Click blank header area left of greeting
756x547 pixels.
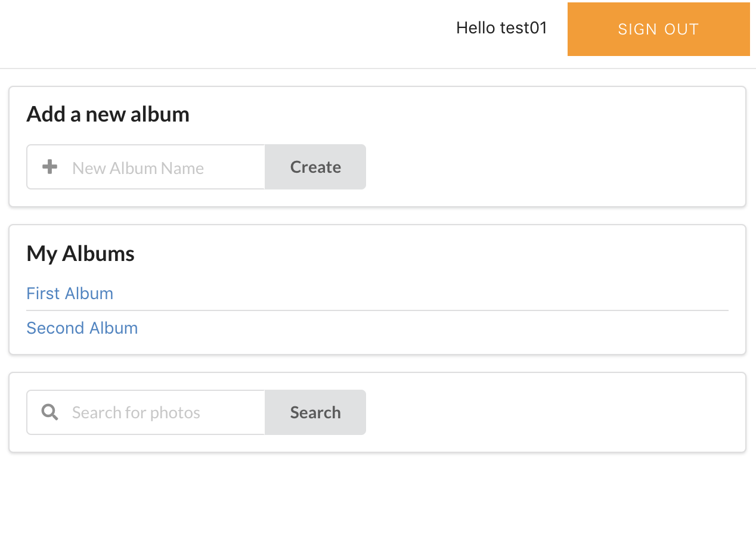click(x=227, y=30)
